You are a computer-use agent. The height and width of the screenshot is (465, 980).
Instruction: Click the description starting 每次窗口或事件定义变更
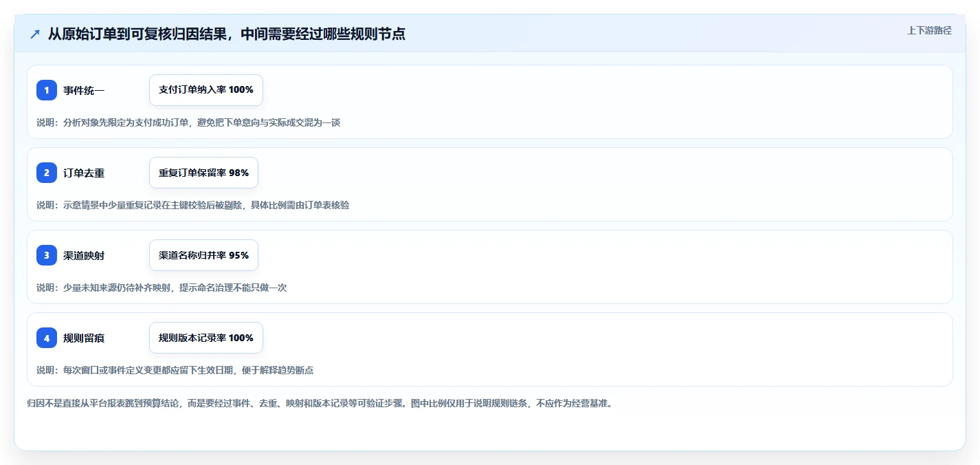[x=175, y=370]
